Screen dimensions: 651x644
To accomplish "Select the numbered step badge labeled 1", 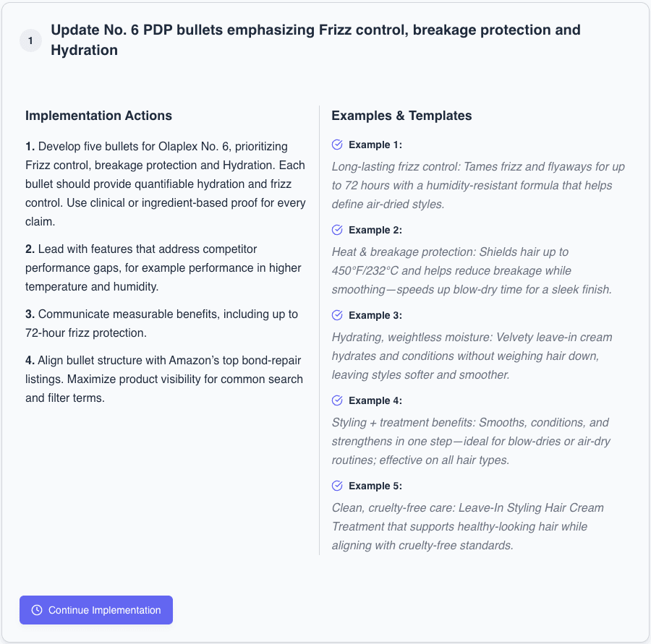I will tap(30, 40).
